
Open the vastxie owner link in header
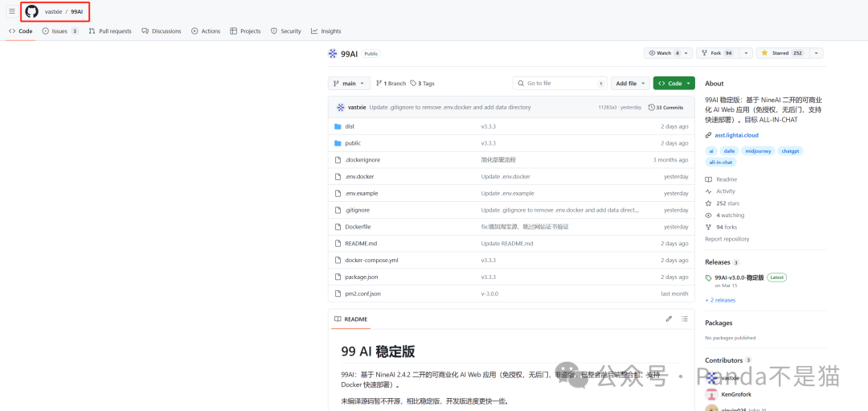point(54,11)
